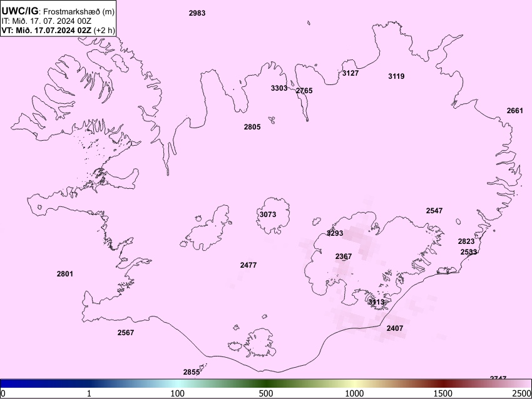Click the value 2661 off the east coast
532x399 pixels.
pyautogui.click(x=514, y=111)
